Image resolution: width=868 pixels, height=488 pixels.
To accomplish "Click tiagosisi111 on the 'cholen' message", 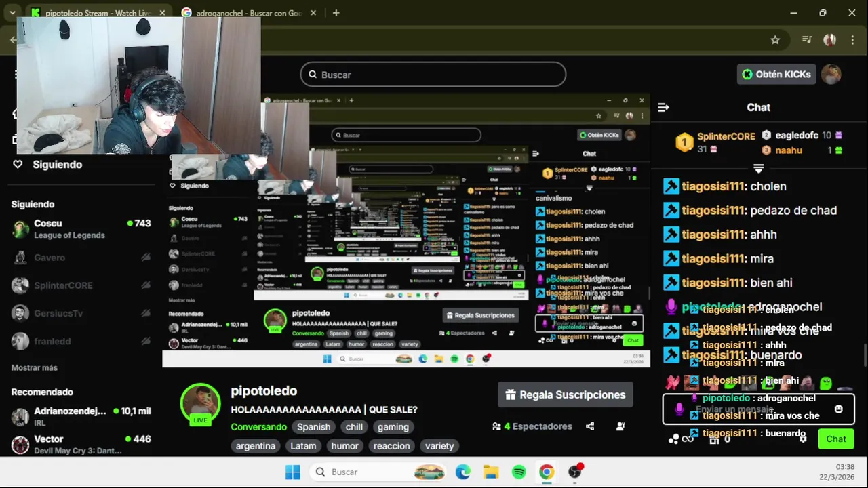I will click(x=713, y=186).
